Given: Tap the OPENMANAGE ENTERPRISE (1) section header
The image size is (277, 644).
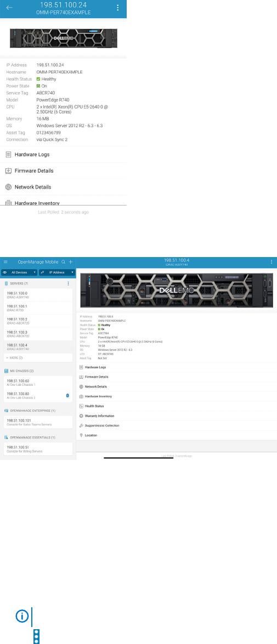Looking at the screenshot, I should point(30,411).
